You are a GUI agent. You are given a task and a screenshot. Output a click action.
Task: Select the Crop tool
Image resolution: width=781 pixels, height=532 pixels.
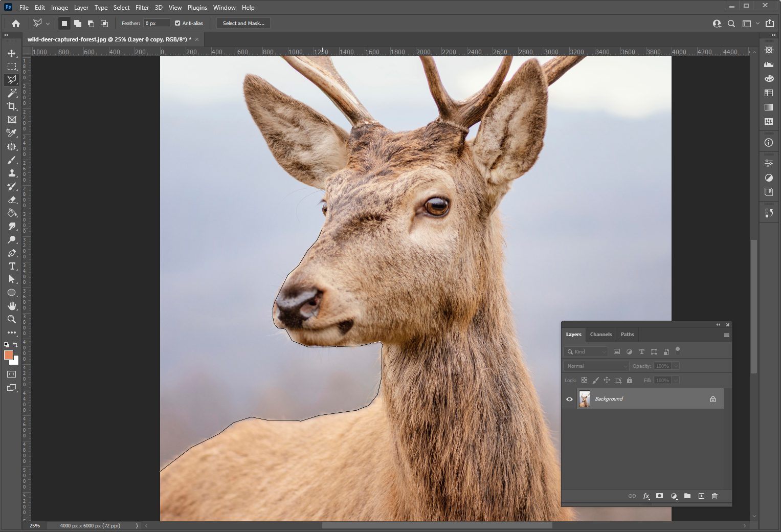point(12,106)
